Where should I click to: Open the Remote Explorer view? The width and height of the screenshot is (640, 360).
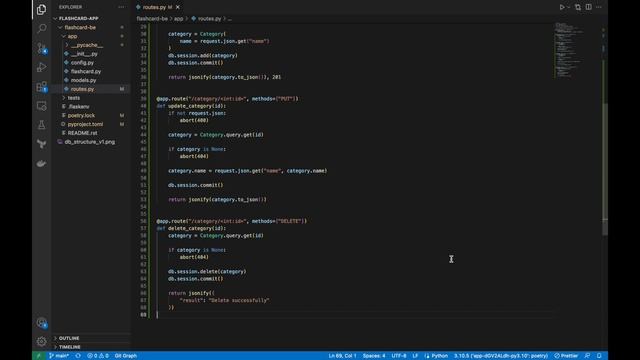point(41,106)
